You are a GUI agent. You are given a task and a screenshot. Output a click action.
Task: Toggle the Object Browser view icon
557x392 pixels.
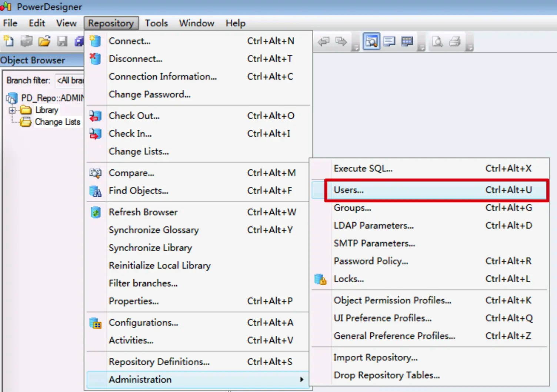click(371, 41)
